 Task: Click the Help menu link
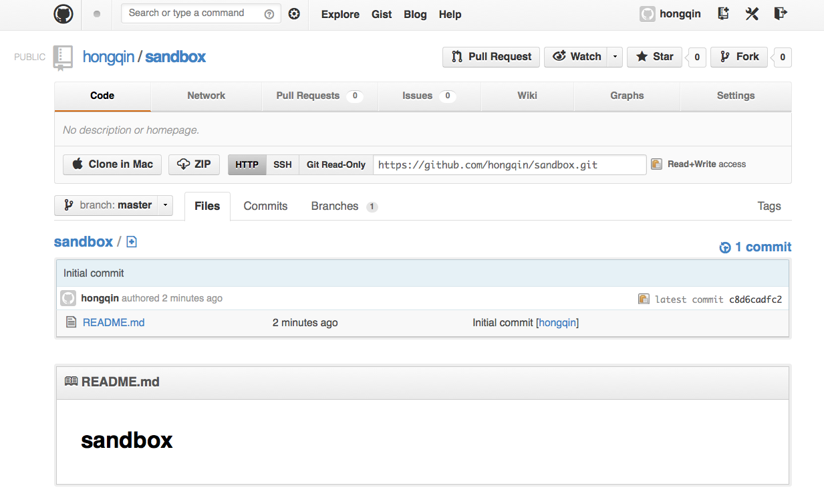450,14
